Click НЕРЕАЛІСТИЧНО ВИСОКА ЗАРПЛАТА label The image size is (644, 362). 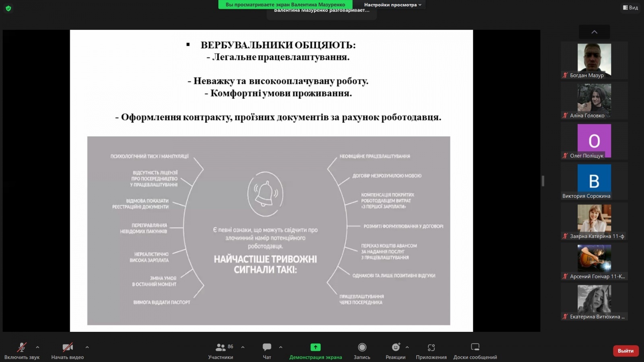[149, 257]
